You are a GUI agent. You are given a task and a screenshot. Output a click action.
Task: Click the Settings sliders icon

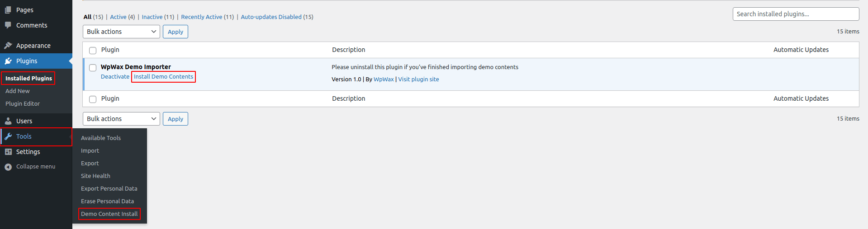tap(8, 152)
